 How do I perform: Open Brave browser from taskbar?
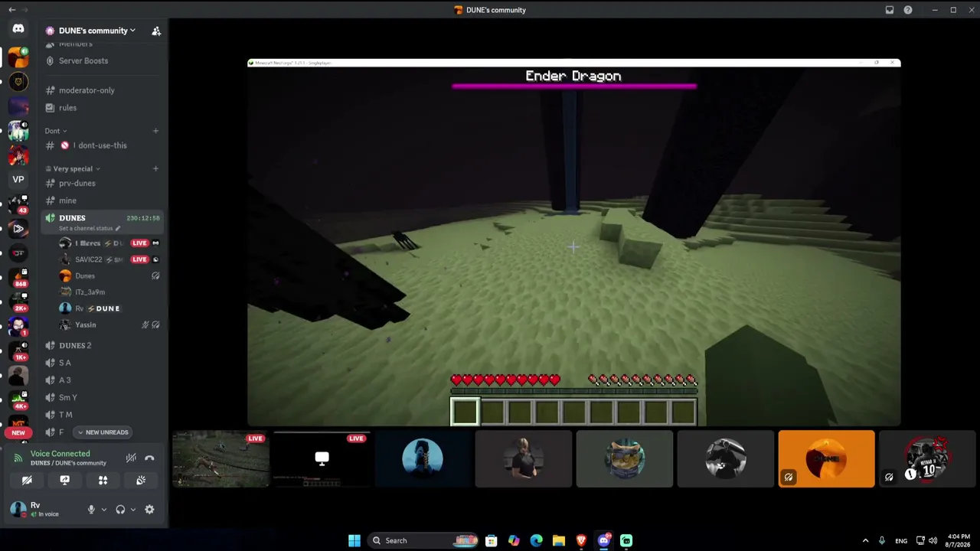(581, 541)
